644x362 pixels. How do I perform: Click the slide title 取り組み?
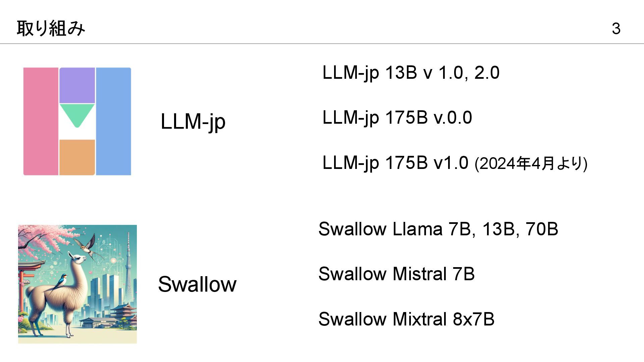point(51,28)
